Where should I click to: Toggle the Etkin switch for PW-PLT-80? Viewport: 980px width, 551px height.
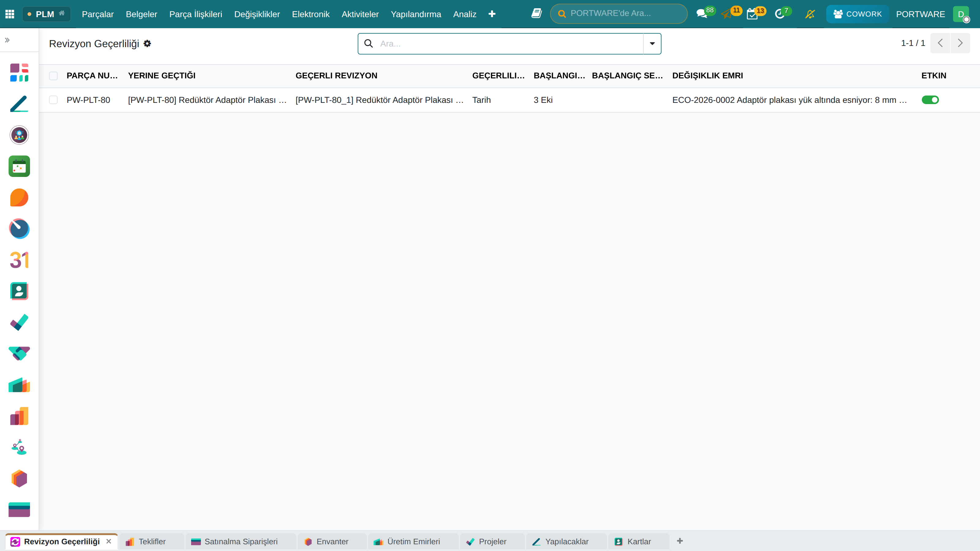pyautogui.click(x=930, y=100)
